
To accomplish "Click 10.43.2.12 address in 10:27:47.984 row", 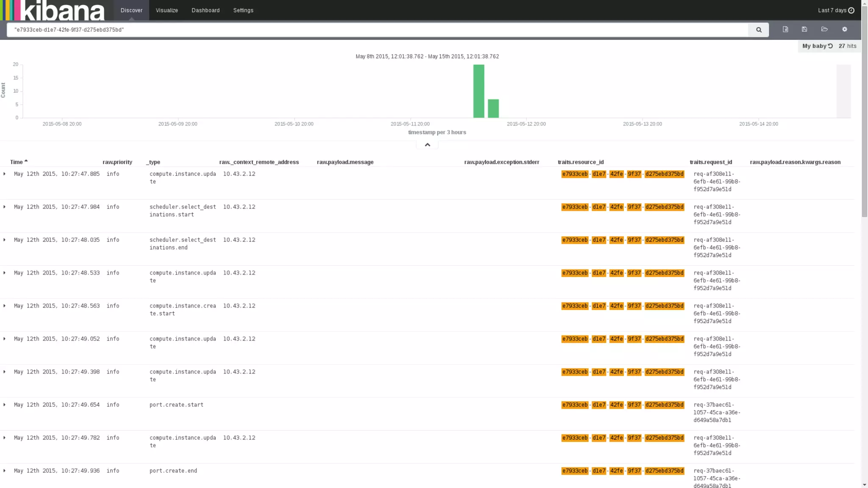I will [x=239, y=207].
